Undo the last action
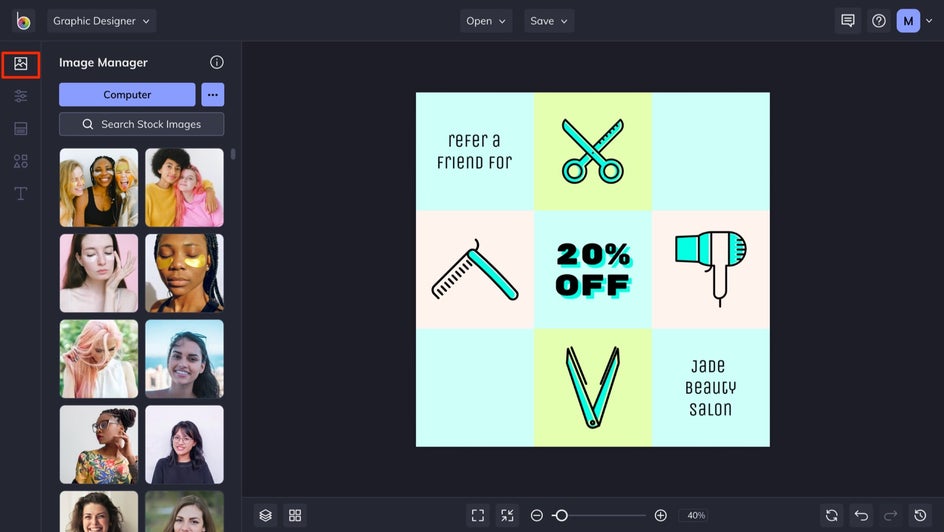This screenshot has height=532, width=944. coord(862,515)
